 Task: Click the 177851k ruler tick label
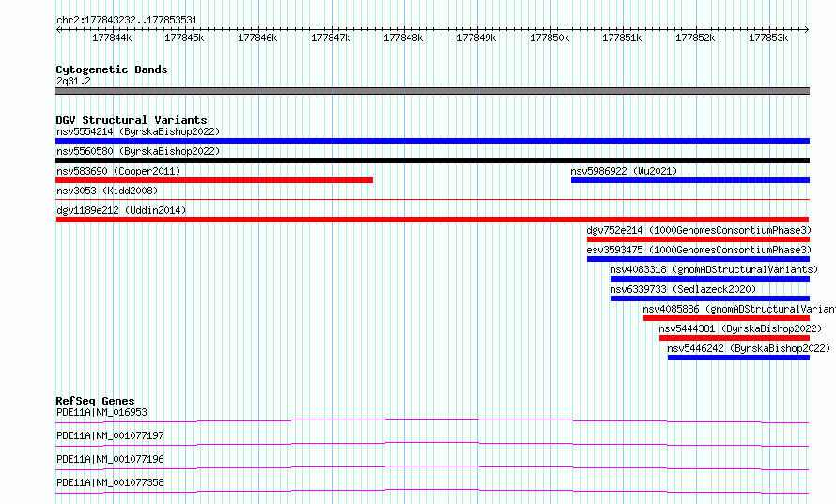[x=622, y=38]
